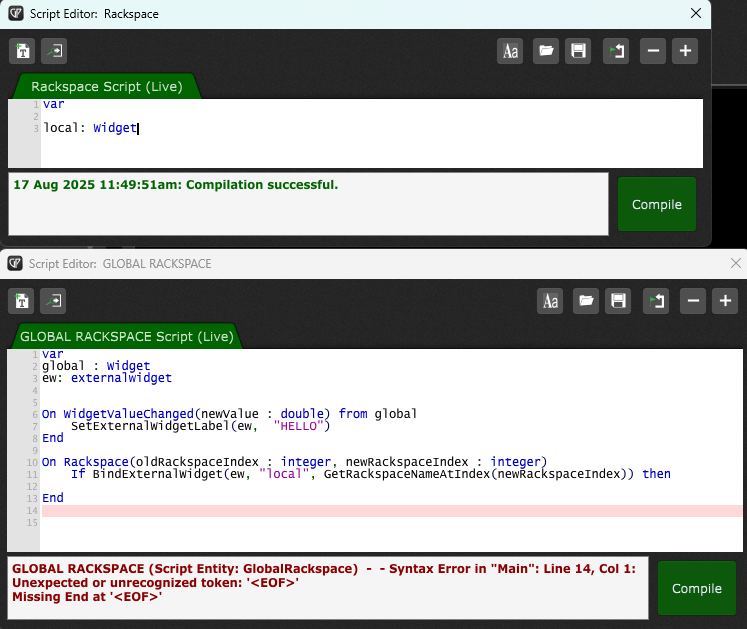Click 'Missing End at <EOF>' error line
Viewport: 747px width, 629px height.
[87, 597]
